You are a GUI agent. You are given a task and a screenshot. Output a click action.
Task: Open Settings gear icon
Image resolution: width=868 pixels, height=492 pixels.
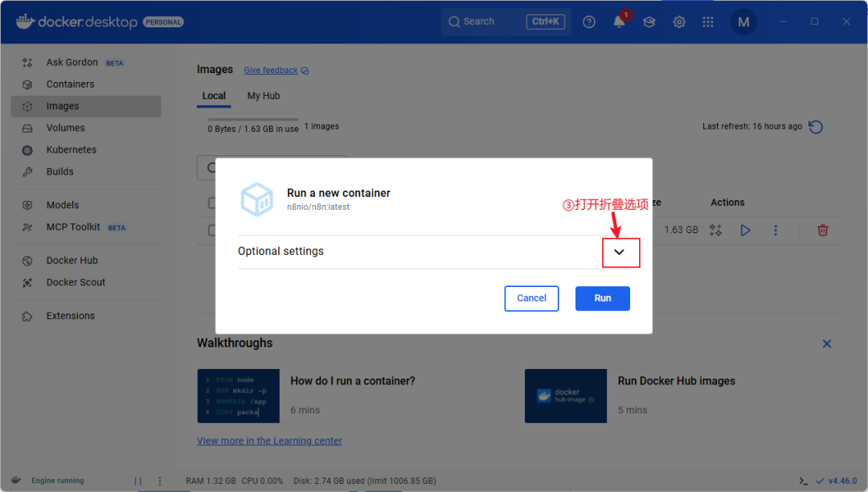point(678,22)
